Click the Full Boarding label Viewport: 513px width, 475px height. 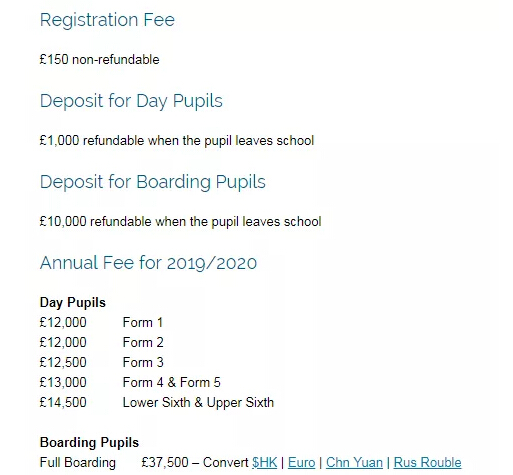pos(78,462)
